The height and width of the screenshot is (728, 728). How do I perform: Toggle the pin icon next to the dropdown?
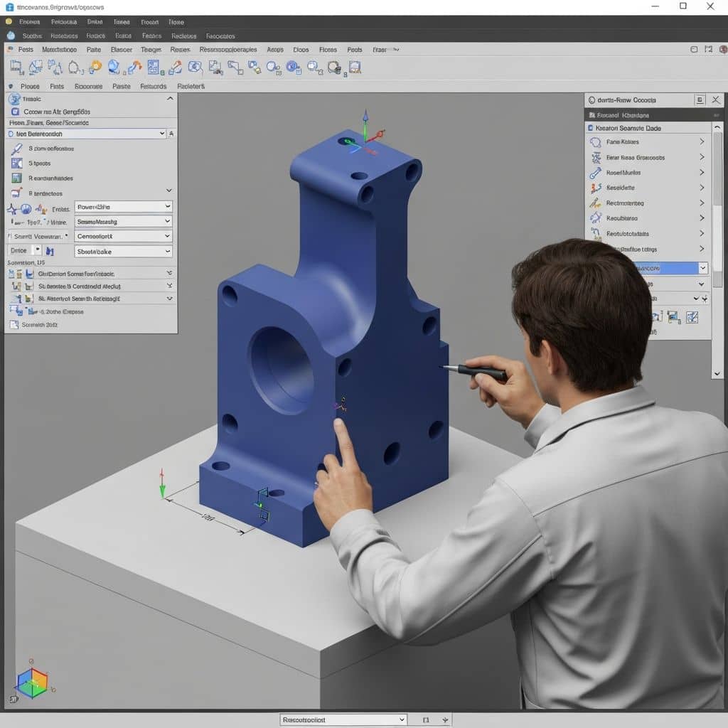[172, 133]
